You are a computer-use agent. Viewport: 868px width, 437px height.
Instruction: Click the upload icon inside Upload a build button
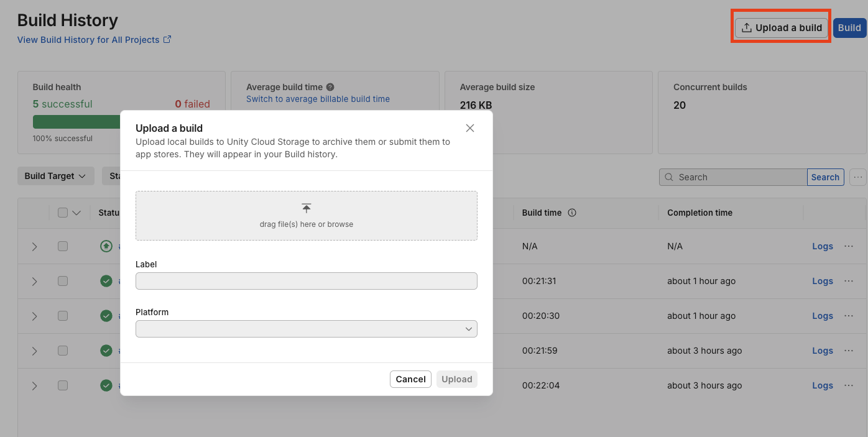click(746, 27)
